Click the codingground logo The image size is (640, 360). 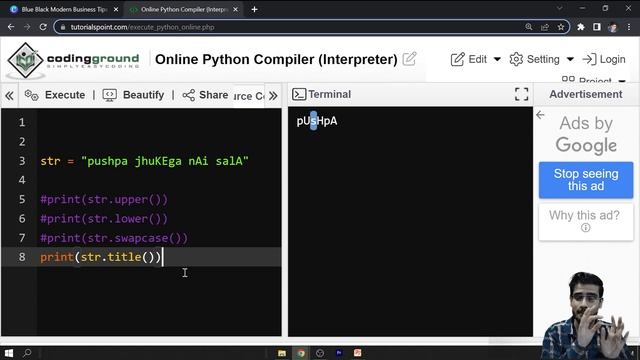73,60
